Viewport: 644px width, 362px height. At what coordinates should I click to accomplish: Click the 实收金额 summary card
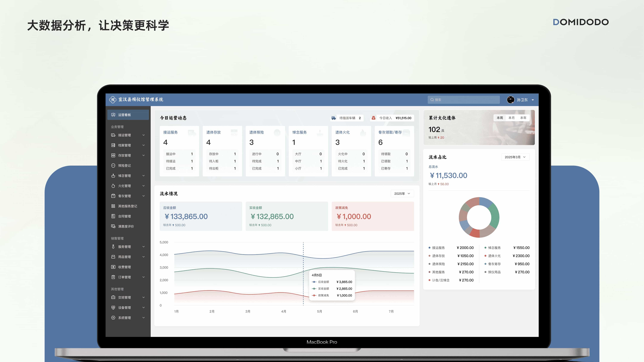point(287,216)
